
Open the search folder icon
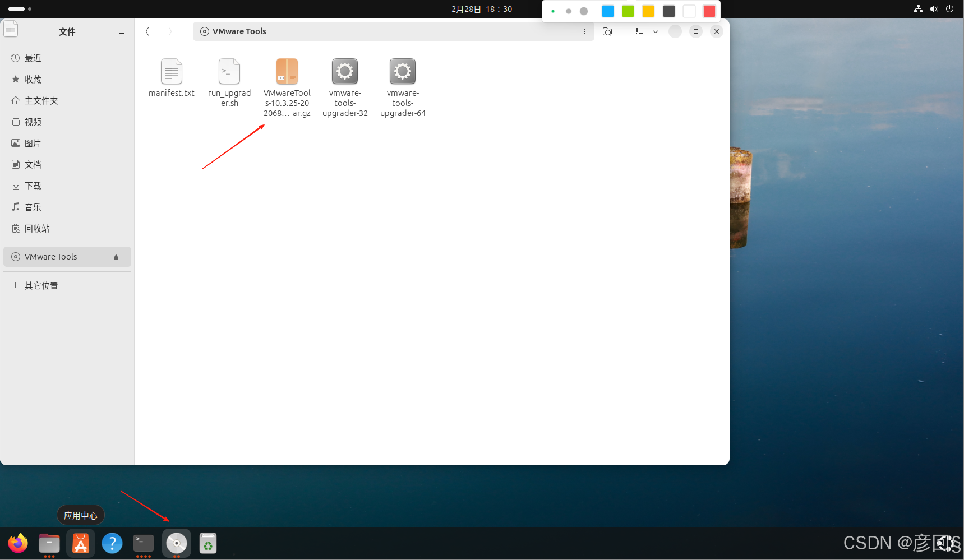pos(607,31)
